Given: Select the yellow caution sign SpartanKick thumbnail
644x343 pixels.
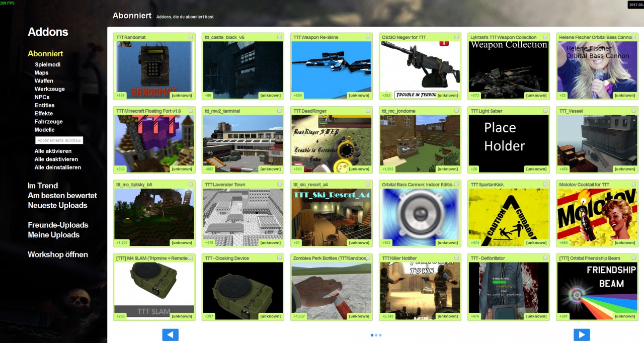Looking at the screenshot, I should (x=509, y=217).
